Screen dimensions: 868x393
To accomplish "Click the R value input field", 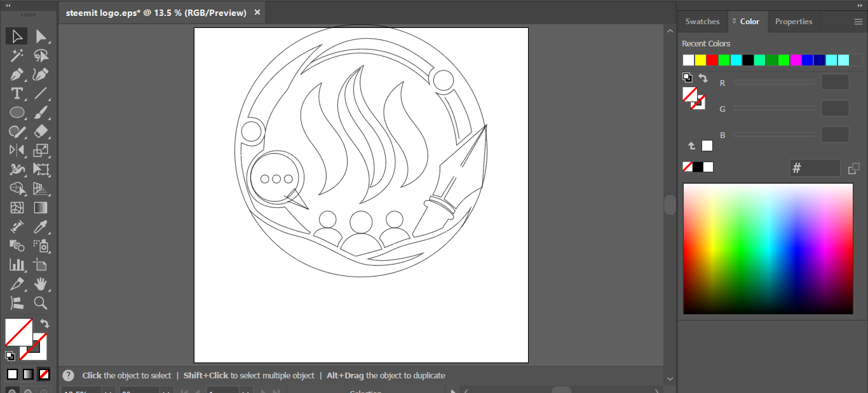I will click(x=835, y=82).
